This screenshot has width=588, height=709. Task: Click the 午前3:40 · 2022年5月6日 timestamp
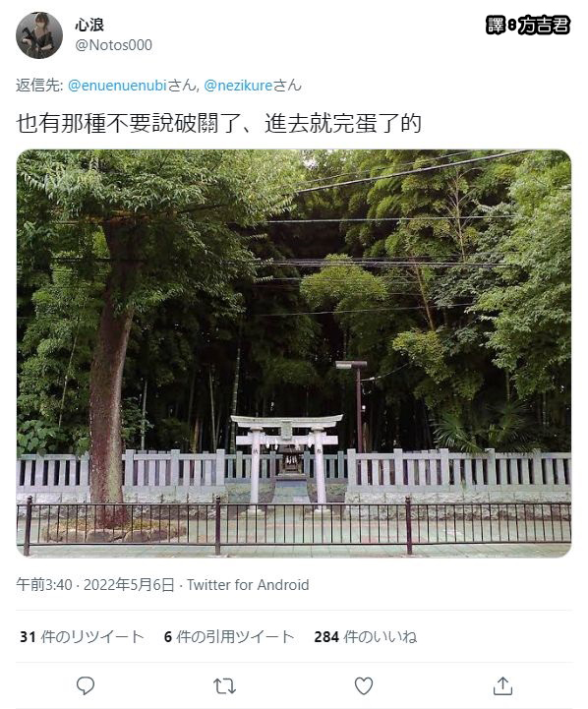tap(95, 585)
